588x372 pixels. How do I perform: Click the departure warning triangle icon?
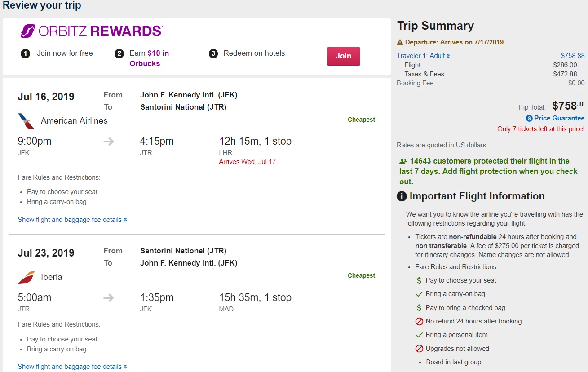pos(400,42)
